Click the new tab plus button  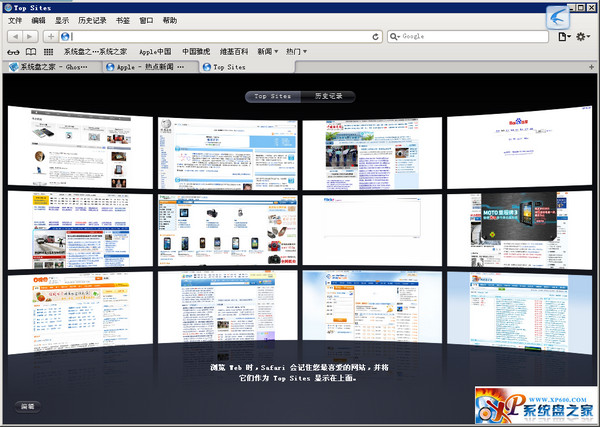pos(590,67)
